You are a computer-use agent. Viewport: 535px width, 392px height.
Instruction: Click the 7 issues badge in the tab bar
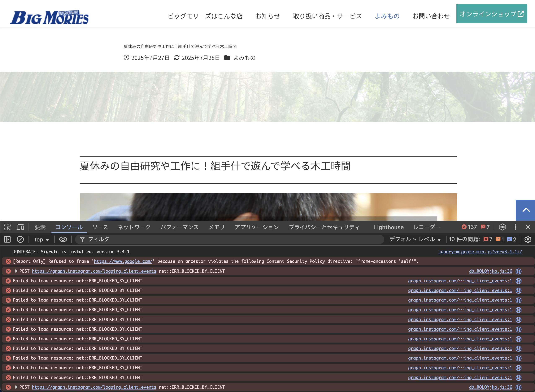click(485, 227)
